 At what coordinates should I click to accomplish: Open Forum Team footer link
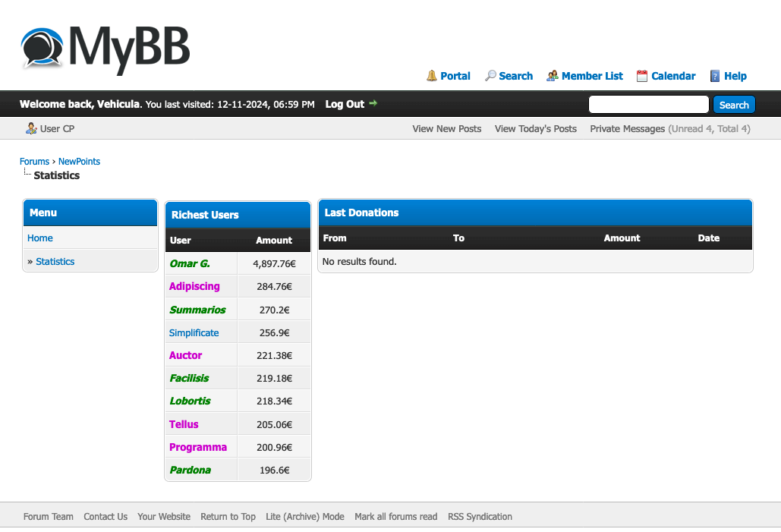tap(49, 517)
